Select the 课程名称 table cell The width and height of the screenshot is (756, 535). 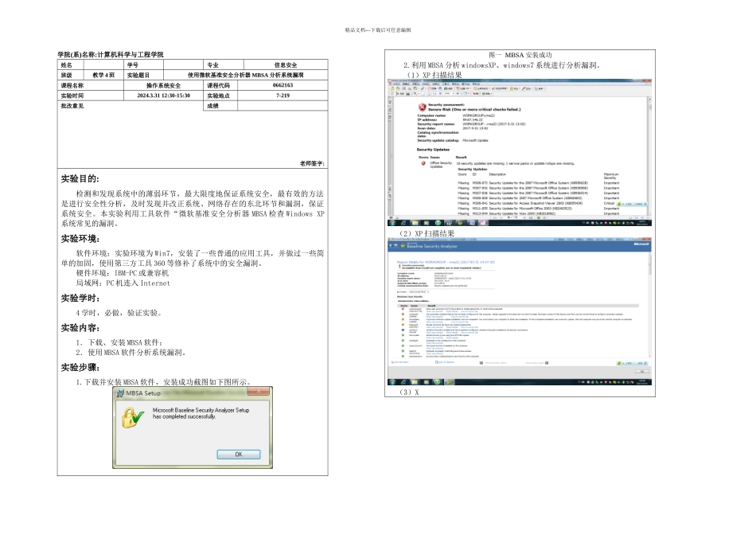91,85
